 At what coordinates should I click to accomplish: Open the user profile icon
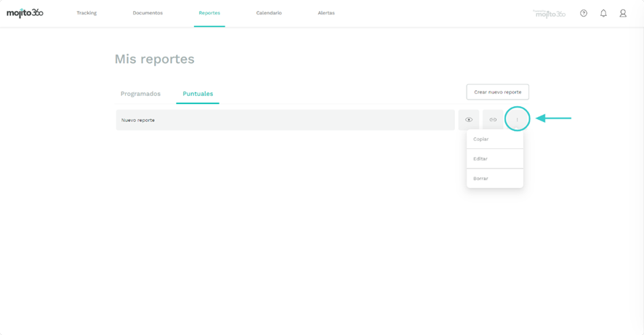(623, 13)
